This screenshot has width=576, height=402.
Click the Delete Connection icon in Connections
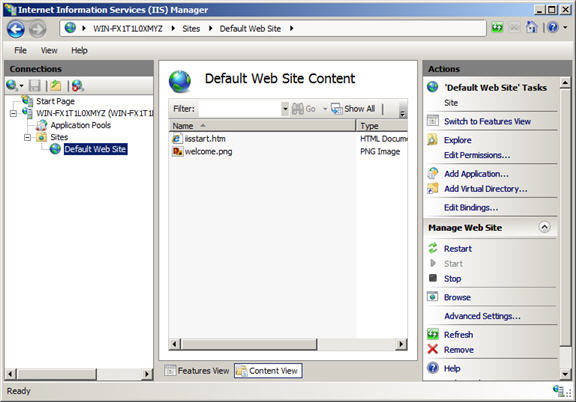click(x=78, y=86)
